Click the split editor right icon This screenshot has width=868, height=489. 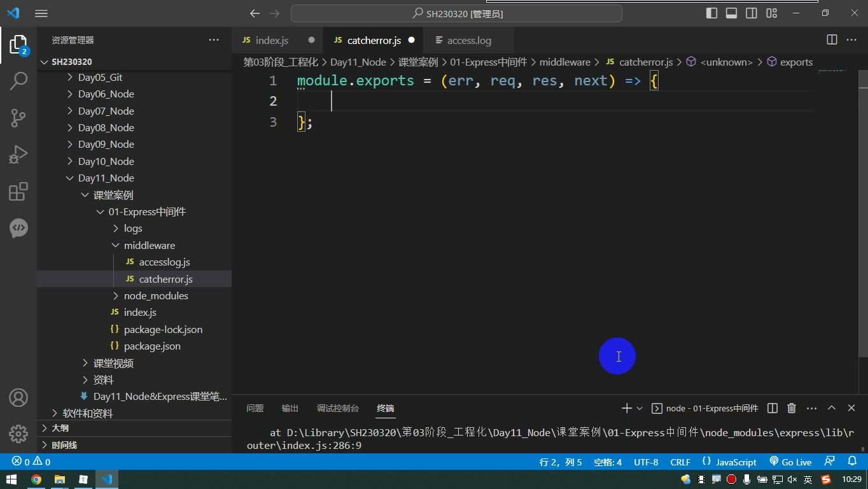click(832, 40)
